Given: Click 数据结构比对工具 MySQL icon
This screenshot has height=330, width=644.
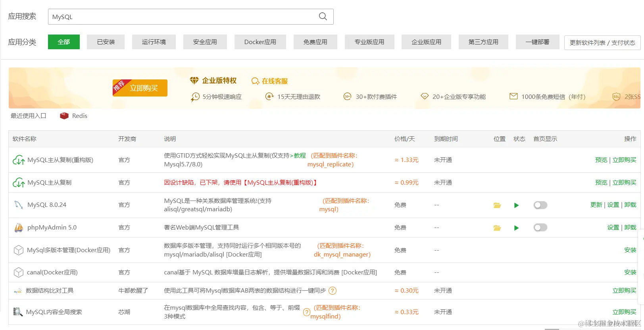Looking at the screenshot, I should [18, 291].
